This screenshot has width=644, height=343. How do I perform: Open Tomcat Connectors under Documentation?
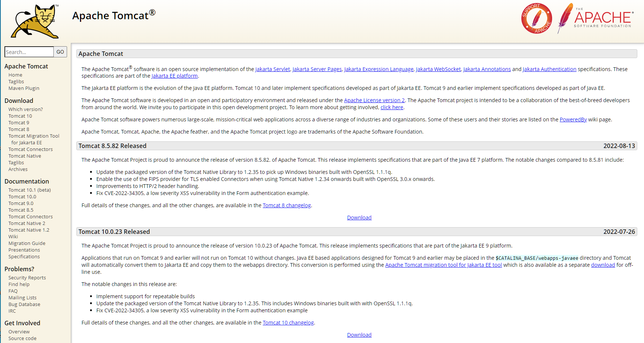pos(31,216)
